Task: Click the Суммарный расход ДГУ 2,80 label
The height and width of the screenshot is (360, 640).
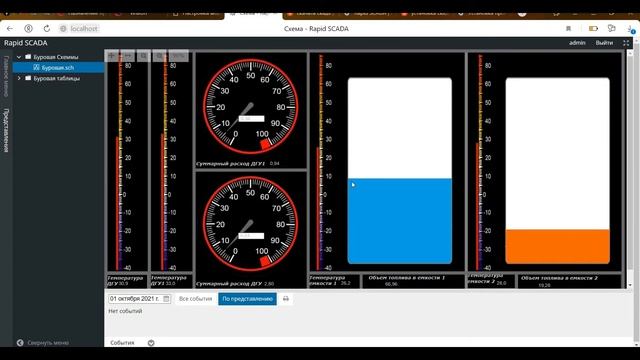Action: (235, 284)
